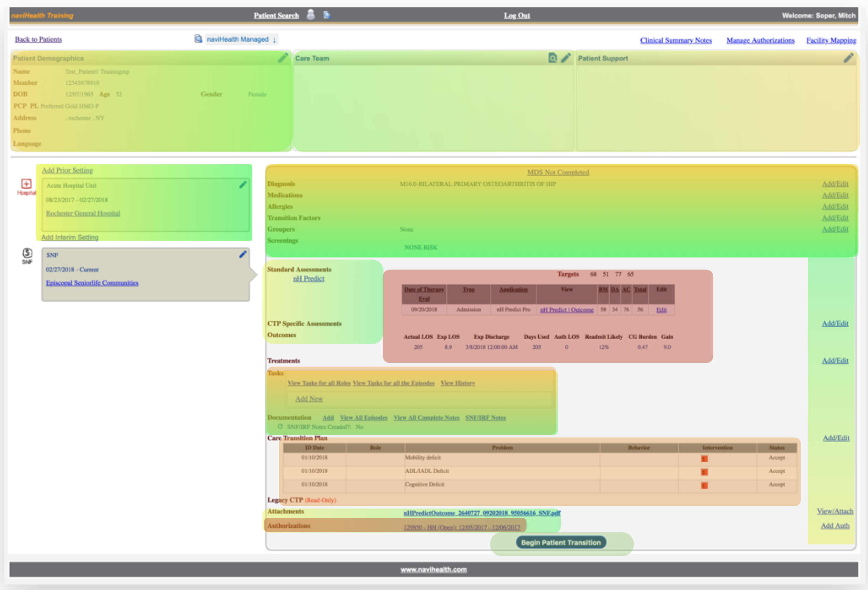Click Begin Patient Transition button
This screenshot has height=590, width=868.
(x=561, y=542)
